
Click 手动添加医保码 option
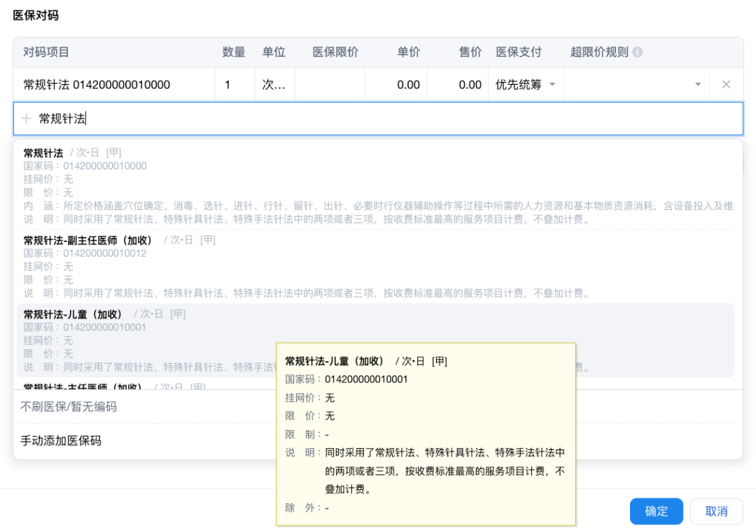[61, 441]
